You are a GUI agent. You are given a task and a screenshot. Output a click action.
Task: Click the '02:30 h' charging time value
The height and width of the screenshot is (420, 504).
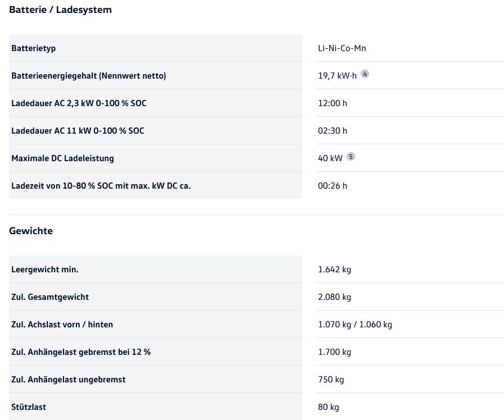333,131
